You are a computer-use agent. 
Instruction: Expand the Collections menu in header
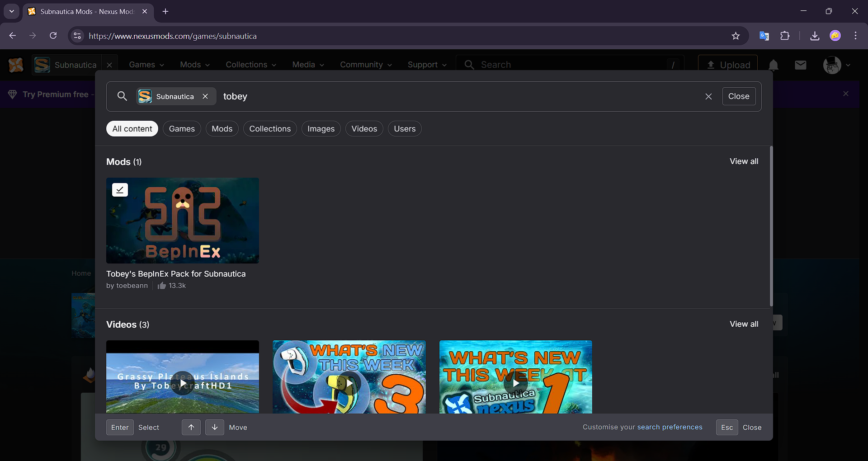point(251,65)
